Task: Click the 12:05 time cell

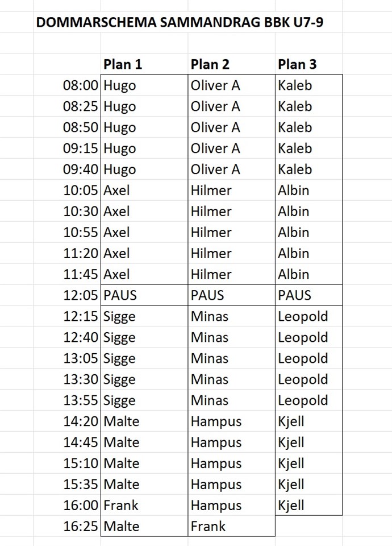Action: 81,295
